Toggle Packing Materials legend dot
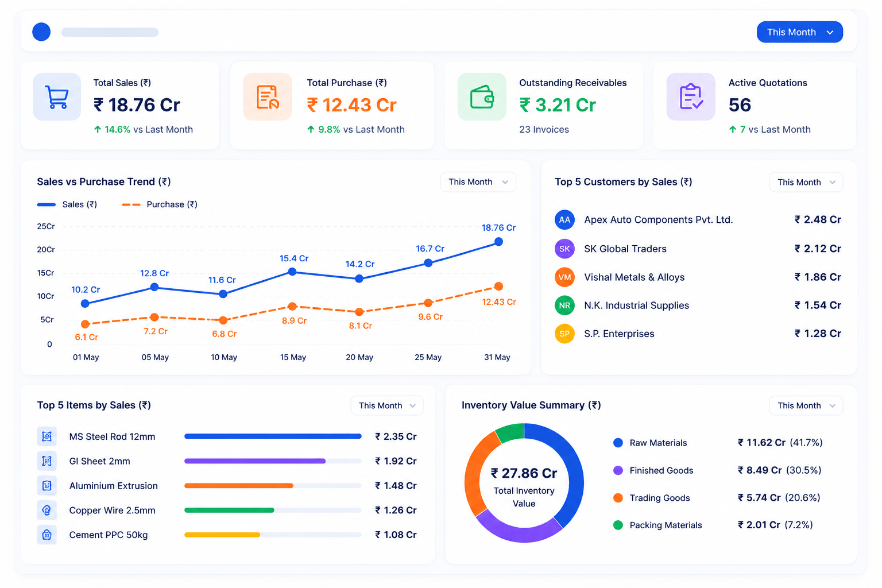Viewport: 882px width, 588px height. pos(618,525)
